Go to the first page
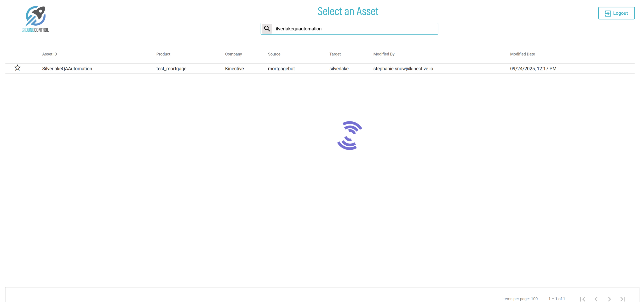Screen dimensions: 644x302 (582, 299)
